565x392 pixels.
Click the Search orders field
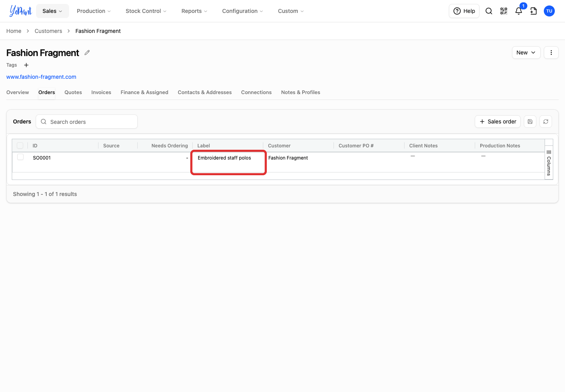tap(87, 122)
